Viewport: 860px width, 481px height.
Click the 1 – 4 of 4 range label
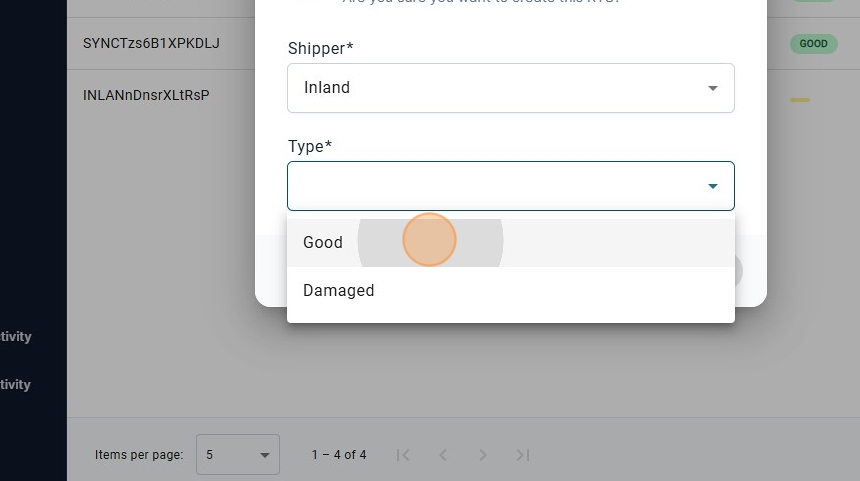(339, 455)
